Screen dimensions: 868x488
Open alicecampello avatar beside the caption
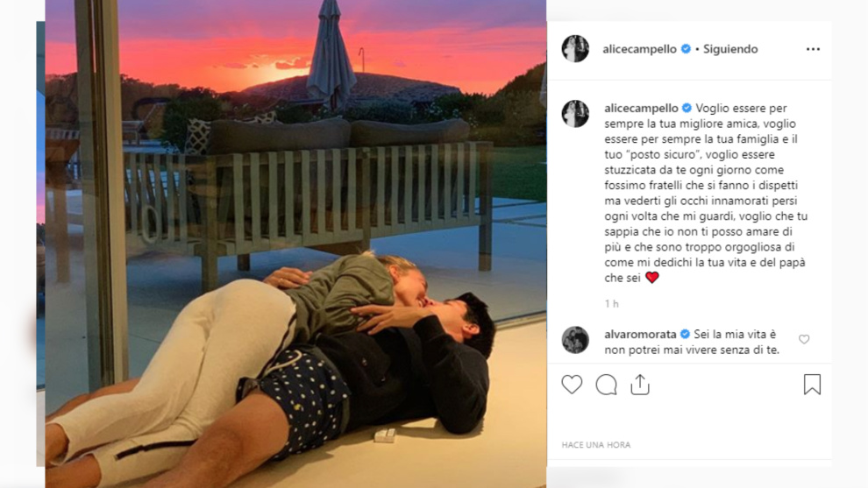tap(575, 113)
